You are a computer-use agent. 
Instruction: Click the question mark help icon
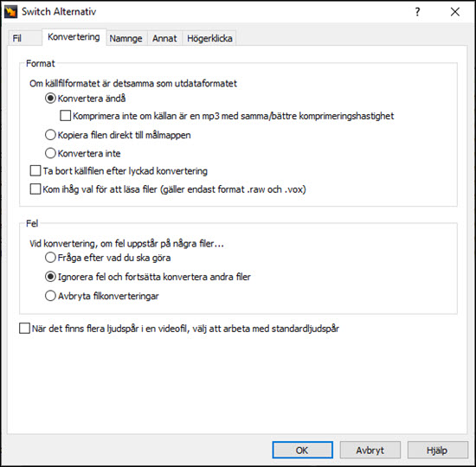click(x=418, y=12)
